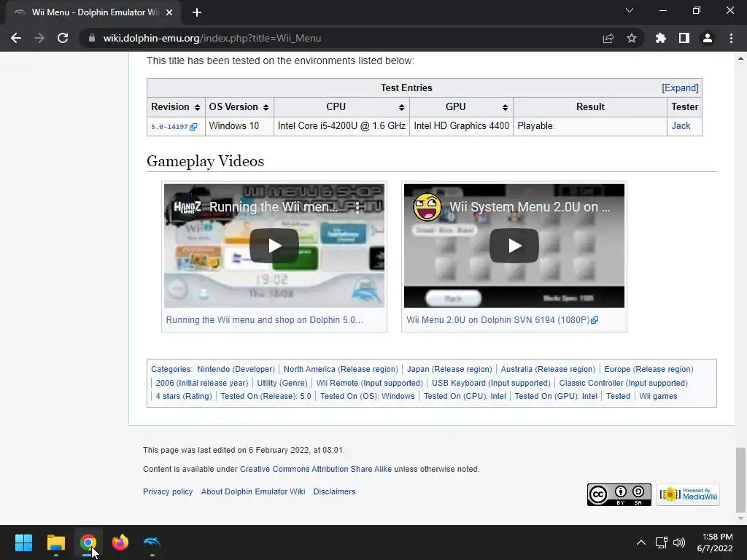
Task: Open 2006 (Initial release year) category
Action: [201, 383]
